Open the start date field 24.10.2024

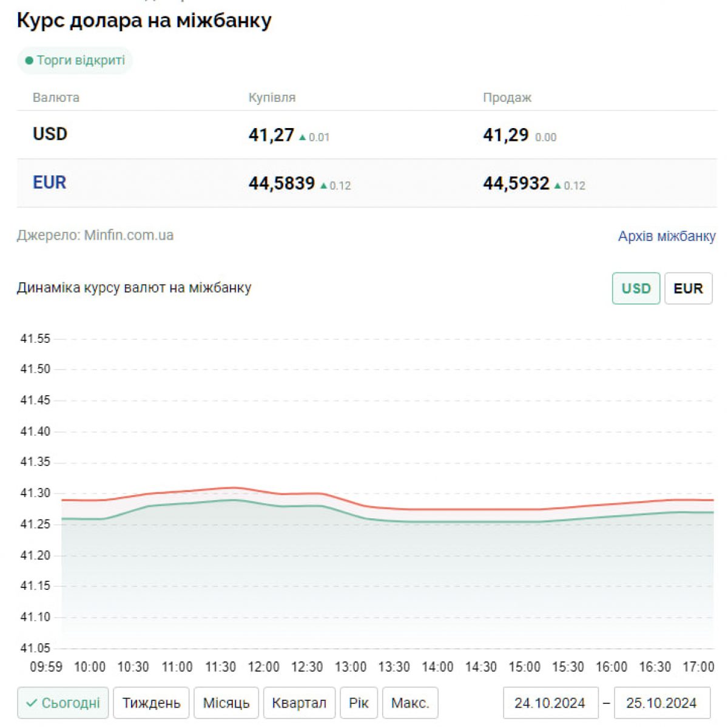[550, 703]
